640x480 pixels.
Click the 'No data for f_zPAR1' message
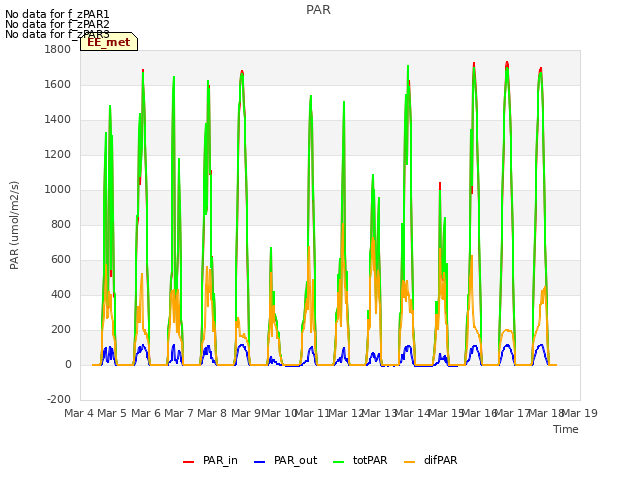click(x=57, y=15)
